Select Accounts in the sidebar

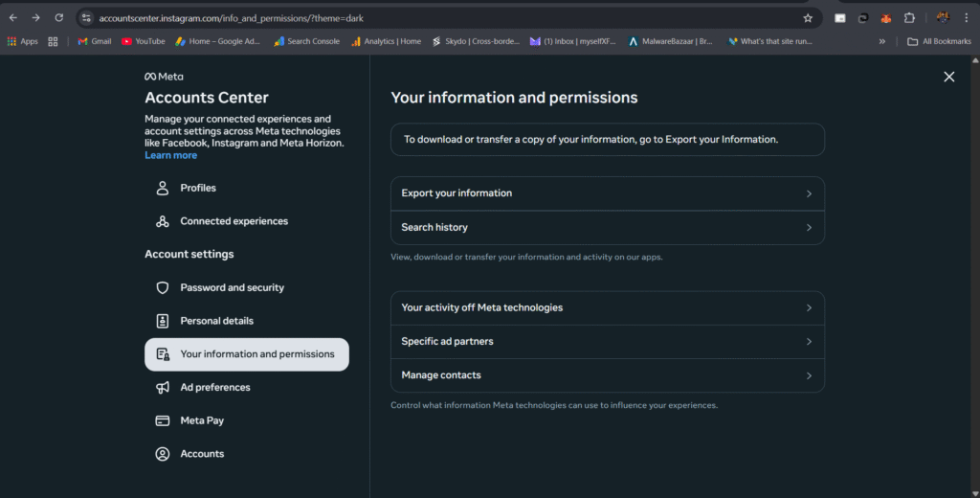click(x=247, y=454)
